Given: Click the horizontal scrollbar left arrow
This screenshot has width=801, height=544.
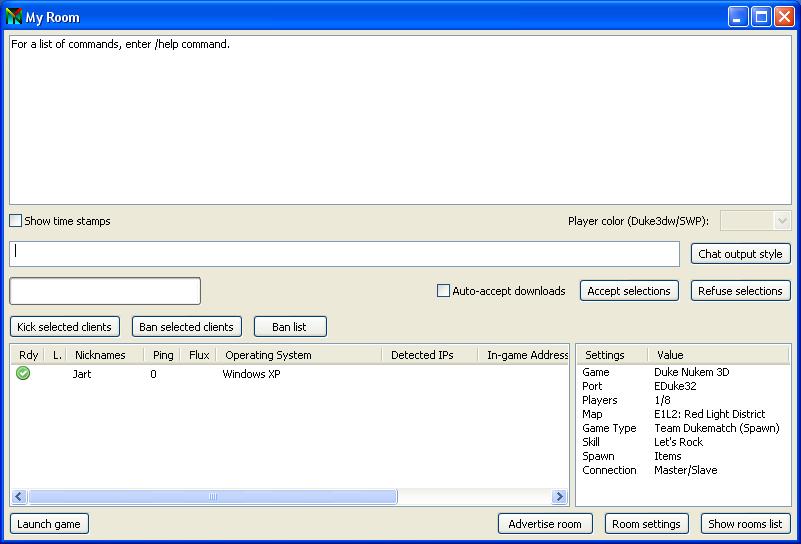Looking at the screenshot, I should click(x=19, y=497).
